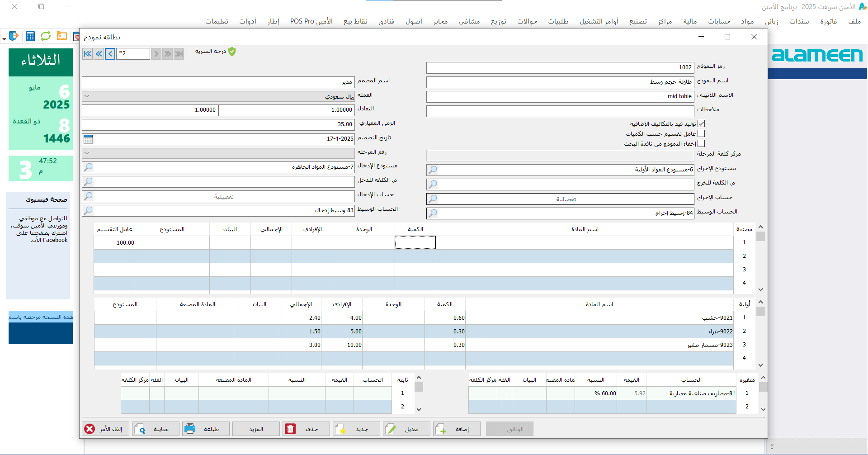
Task: Open the toolbar overflow dropdown arrow
Action: tap(4, 39)
